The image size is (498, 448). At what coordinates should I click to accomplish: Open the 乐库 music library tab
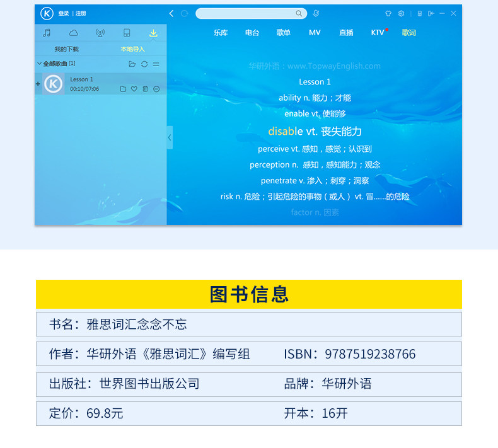coord(221,32)
